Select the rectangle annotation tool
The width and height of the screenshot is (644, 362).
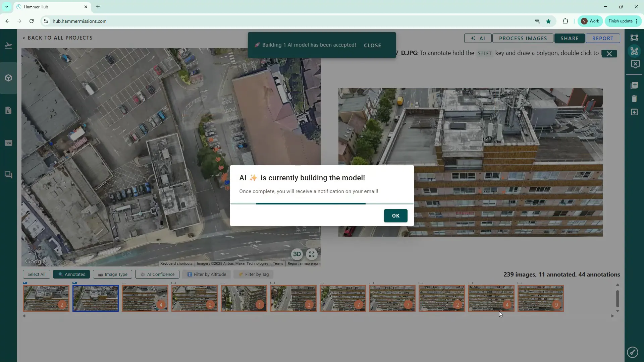pyautogui.click(x=634, y=38)
